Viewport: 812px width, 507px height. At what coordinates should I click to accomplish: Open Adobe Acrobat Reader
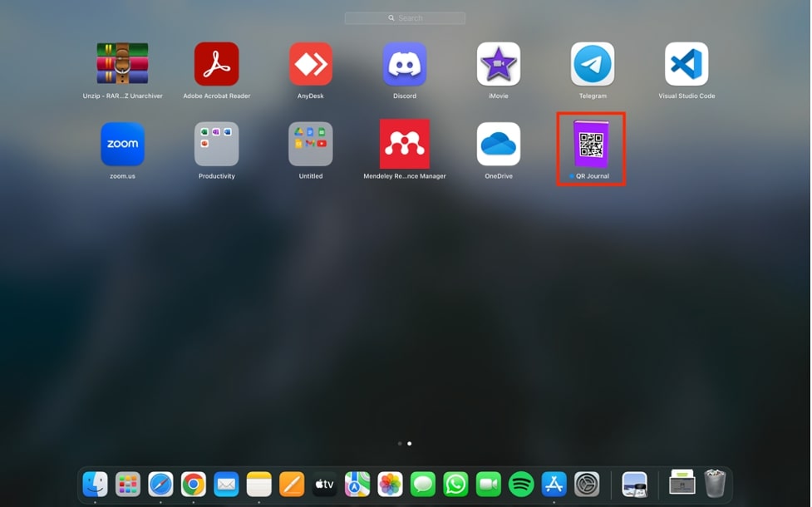pyautogui.click(x=216, y=65)
